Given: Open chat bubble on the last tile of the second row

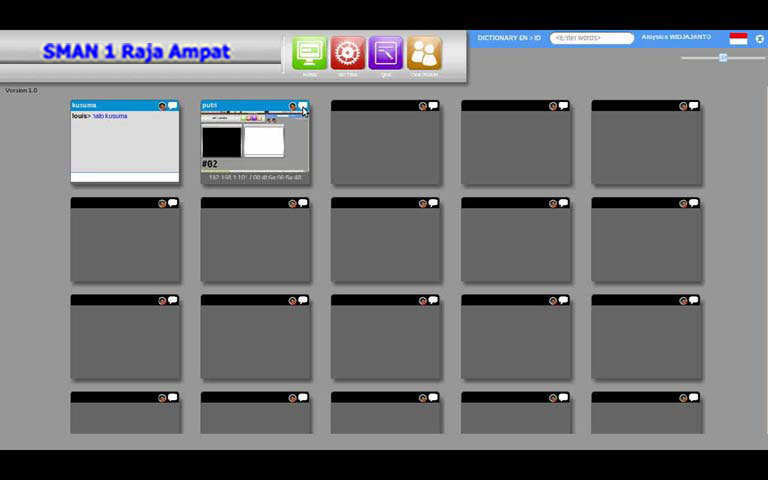Looking at the screenshot, I should [x=694, y=203].
